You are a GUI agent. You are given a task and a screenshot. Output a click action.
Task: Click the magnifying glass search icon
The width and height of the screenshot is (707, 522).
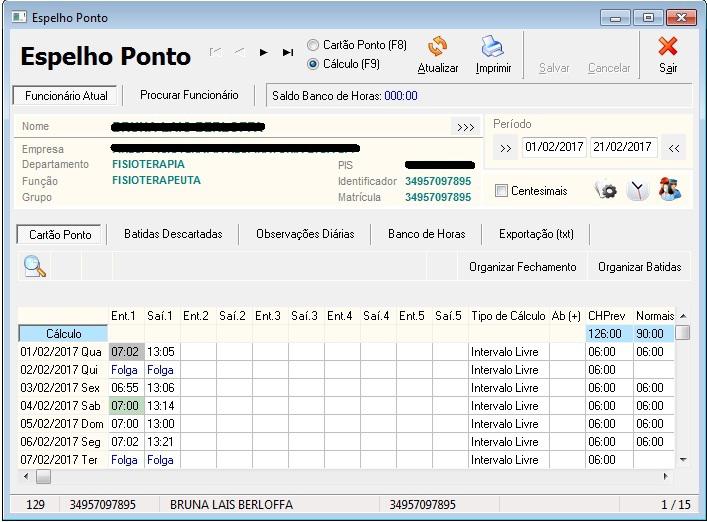tap(35, 266)
